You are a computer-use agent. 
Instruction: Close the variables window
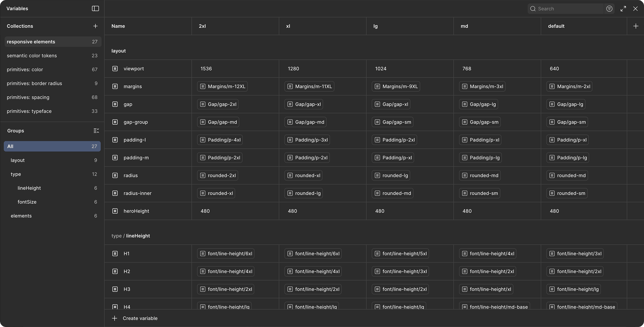[635, 9]
